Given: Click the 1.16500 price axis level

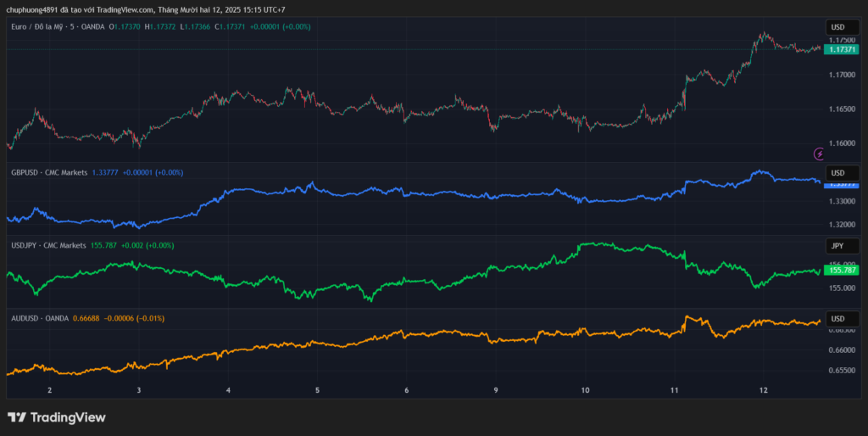Looking at the screenshot, I should 842,109.
